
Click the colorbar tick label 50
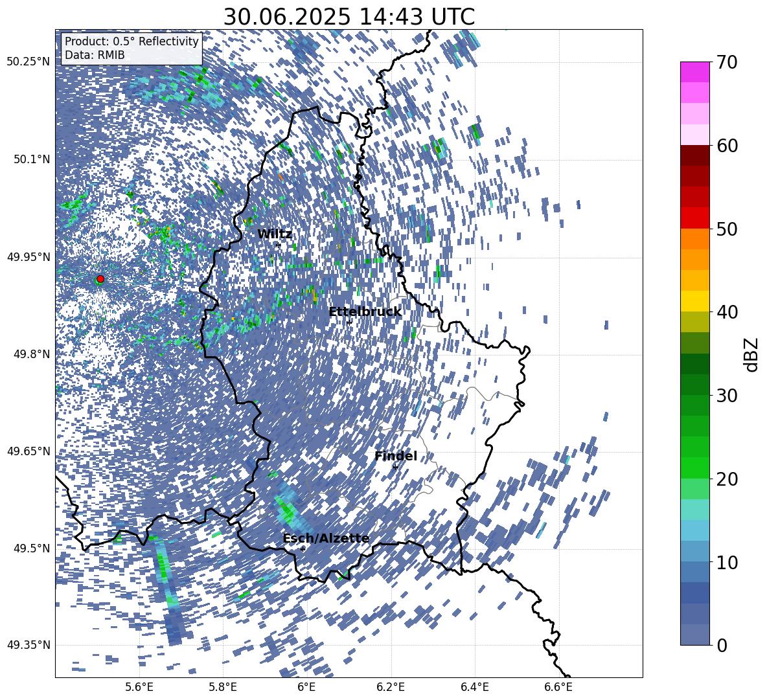coord(726,229)
